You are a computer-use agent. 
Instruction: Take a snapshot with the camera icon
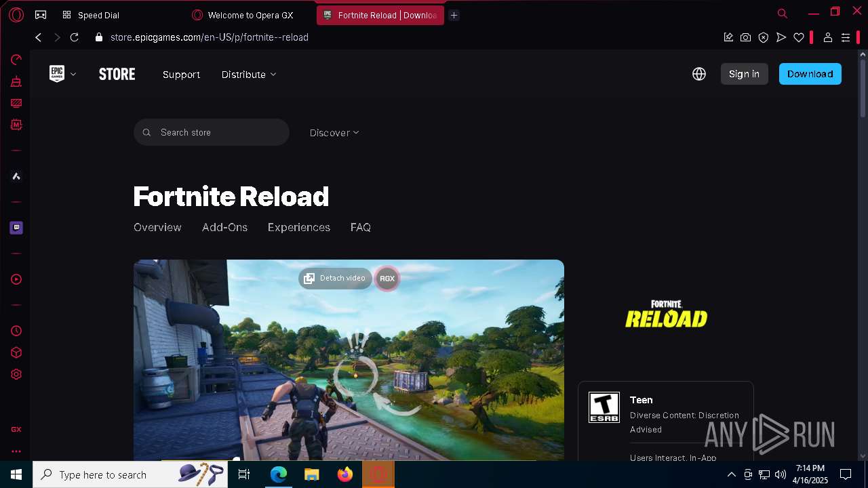click(x=746, y=37)
